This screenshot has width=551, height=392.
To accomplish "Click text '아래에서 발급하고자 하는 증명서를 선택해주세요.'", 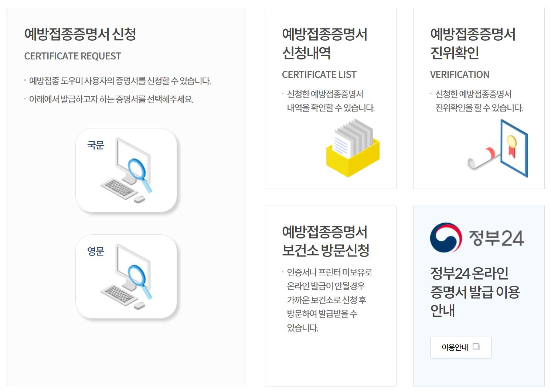I will coord(111,99).
